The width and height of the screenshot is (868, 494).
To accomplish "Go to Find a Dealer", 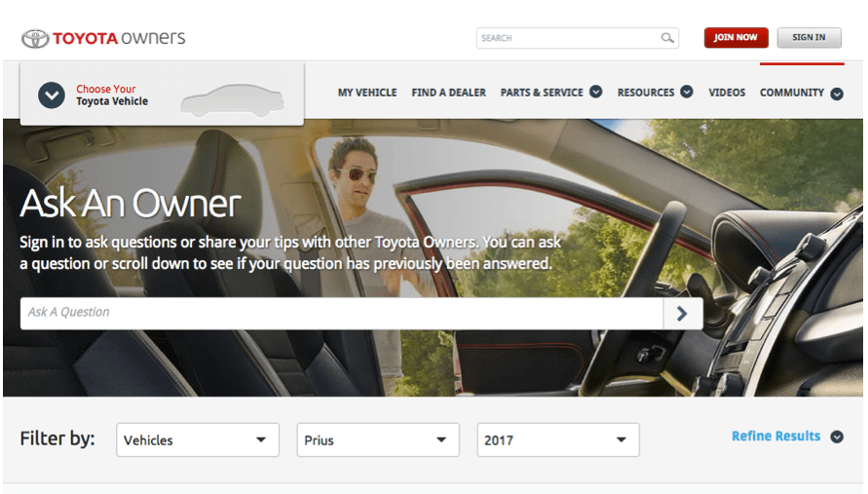I will coord(449,93).
